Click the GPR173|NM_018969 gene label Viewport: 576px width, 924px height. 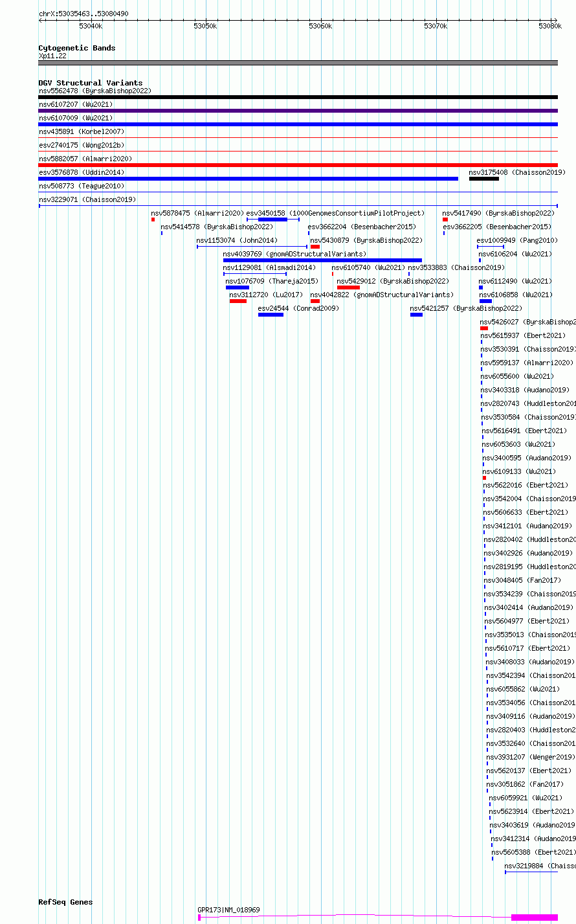[x=229, y=910]
